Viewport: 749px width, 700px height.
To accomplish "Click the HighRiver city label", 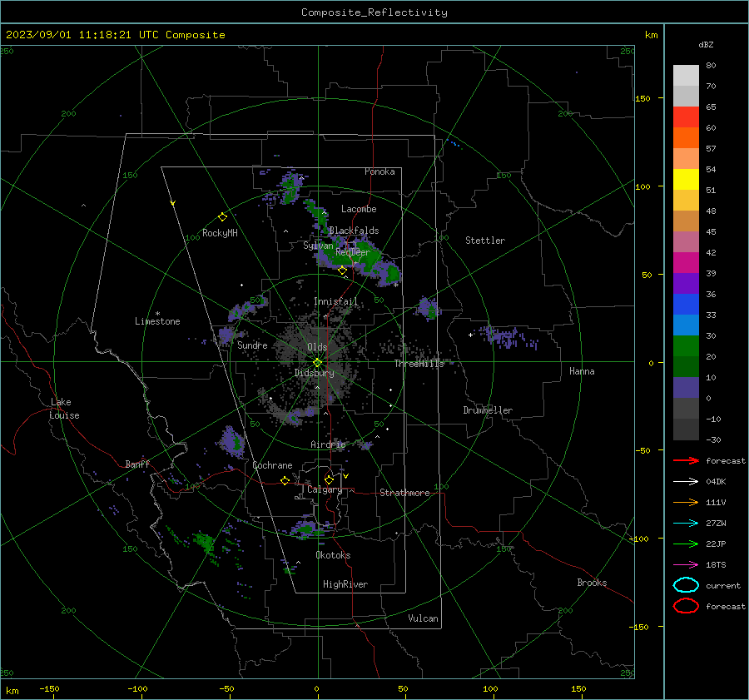I will point(345,584).
